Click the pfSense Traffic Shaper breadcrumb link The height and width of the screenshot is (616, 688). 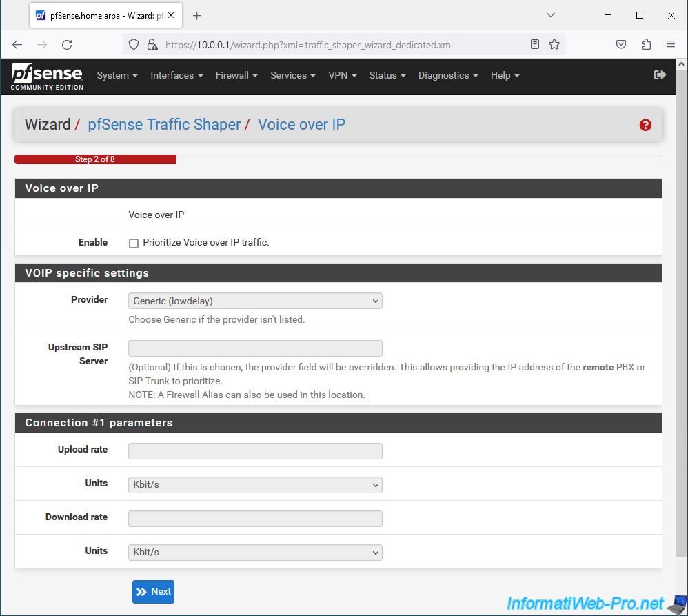tap(164, 125)
